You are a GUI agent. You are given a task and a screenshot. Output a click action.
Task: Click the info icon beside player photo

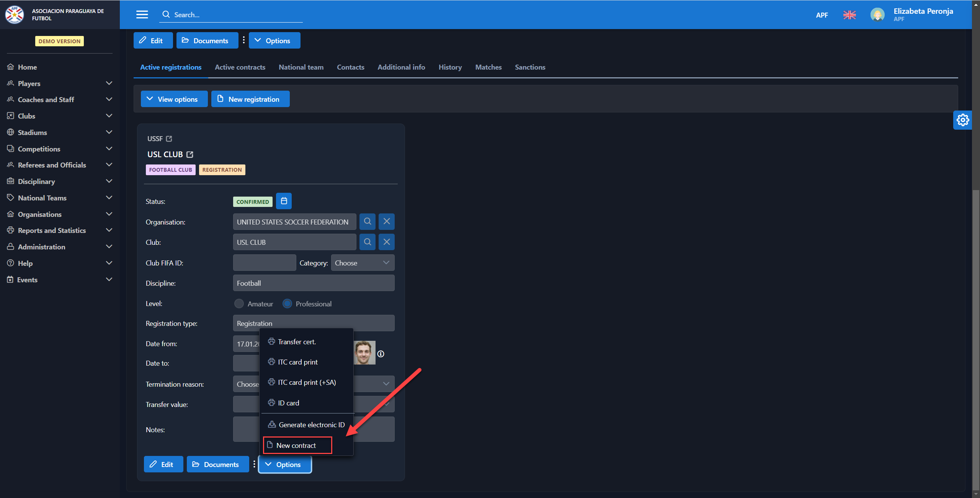[381, 354]
